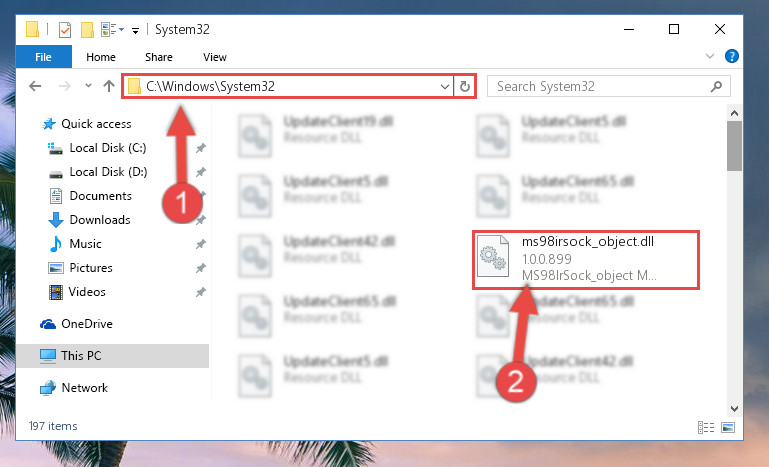Open the File menu
769x467 pixels.
coord(43,57)
